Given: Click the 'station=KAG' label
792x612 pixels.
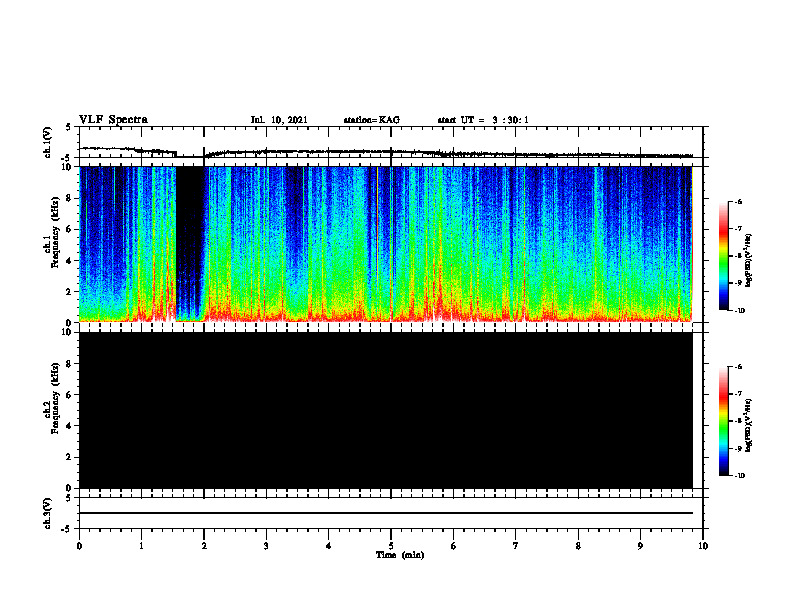Looking at the screenshot, I should [x=371, y=120].
